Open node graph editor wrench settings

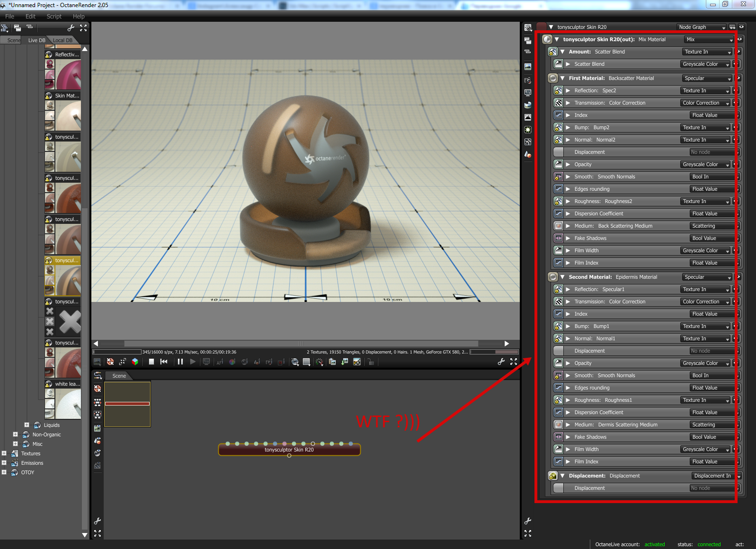(x=98, y=521)
